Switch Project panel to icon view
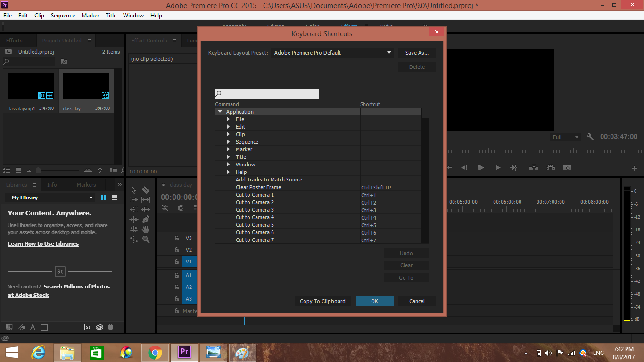Screen dimensions: 644x362 (18, 170)
